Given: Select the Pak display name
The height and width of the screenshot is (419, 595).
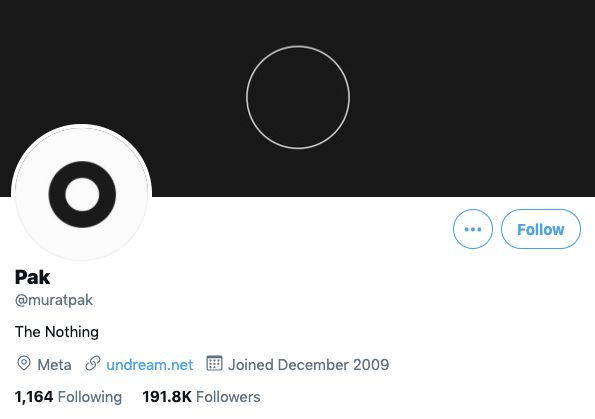Looking at the screenshot, I should pos(32,277).
